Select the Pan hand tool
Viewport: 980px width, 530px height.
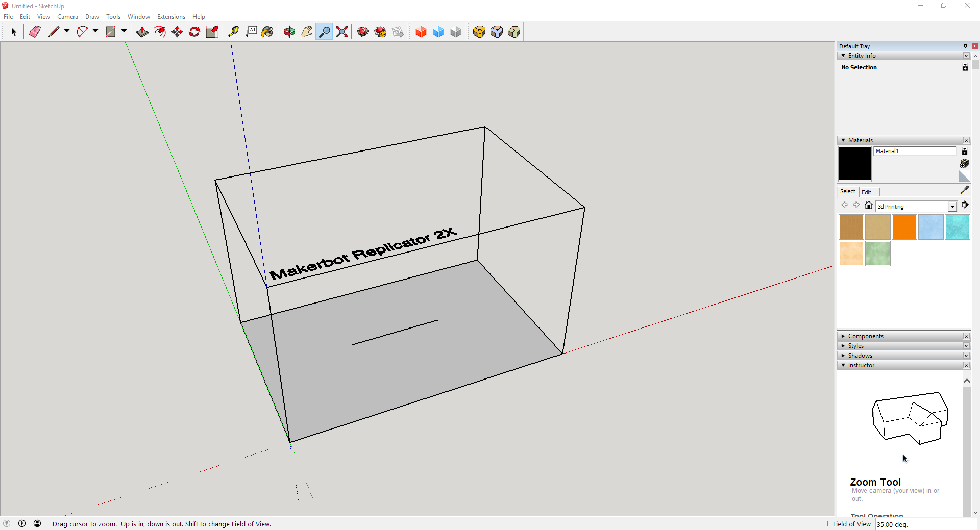307,32
